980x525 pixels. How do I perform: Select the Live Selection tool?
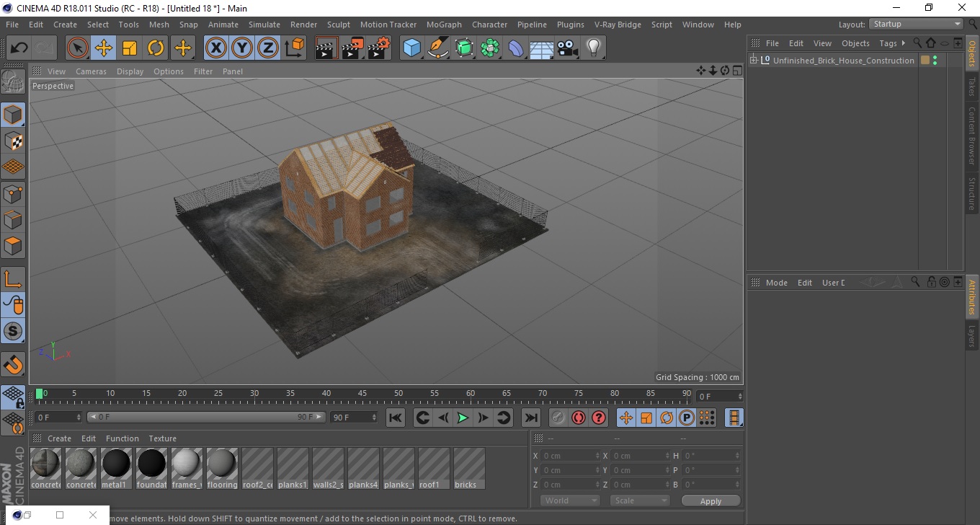pyautogui.click(x=78, y=48)
